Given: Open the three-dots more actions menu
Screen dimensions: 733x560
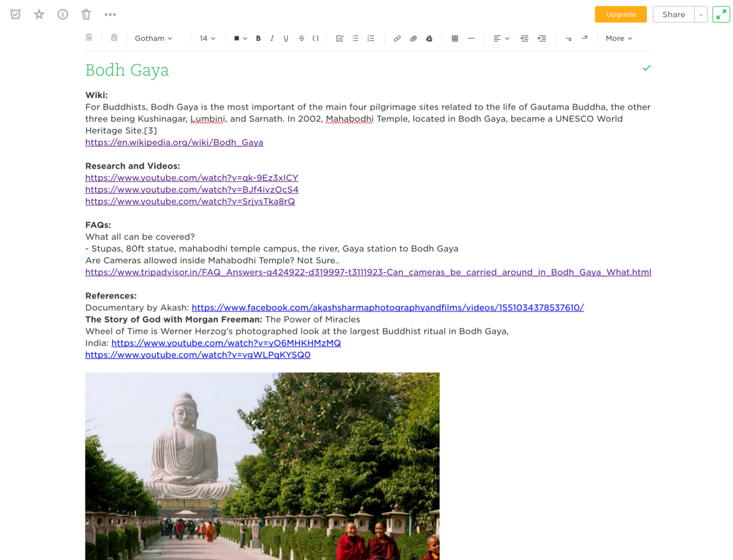Looking at the screenshot, I should [x=110, y=14].
